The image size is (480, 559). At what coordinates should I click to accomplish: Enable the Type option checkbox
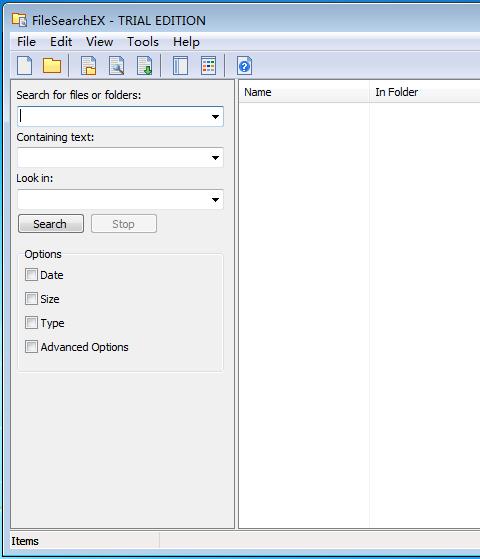coord(31,322)
